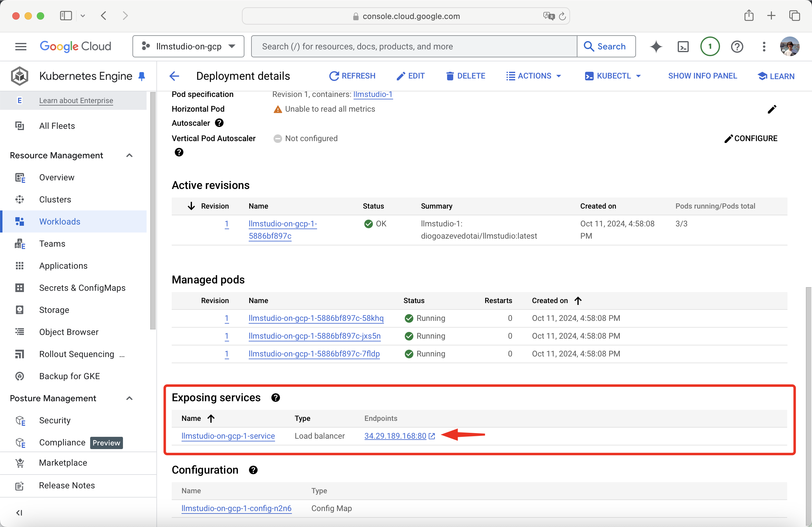Open the notifications badge showing 1
The image size is (812, 527).
[x=710, y=46]
